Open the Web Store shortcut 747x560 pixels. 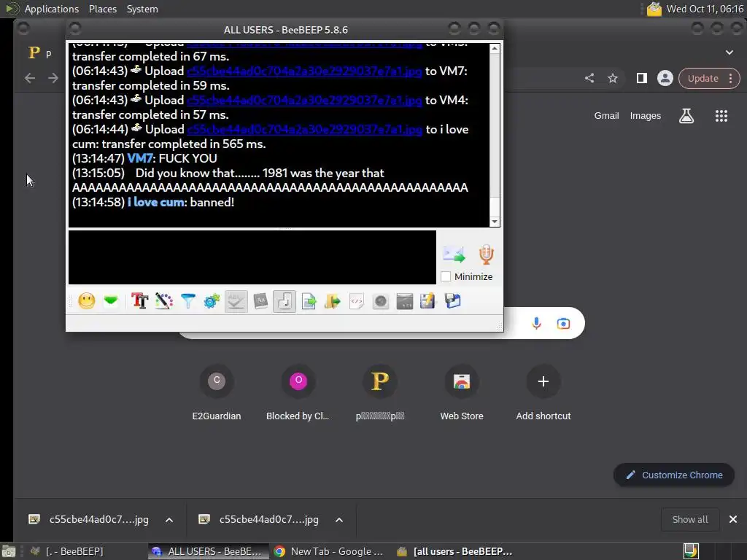click(462, 393)
